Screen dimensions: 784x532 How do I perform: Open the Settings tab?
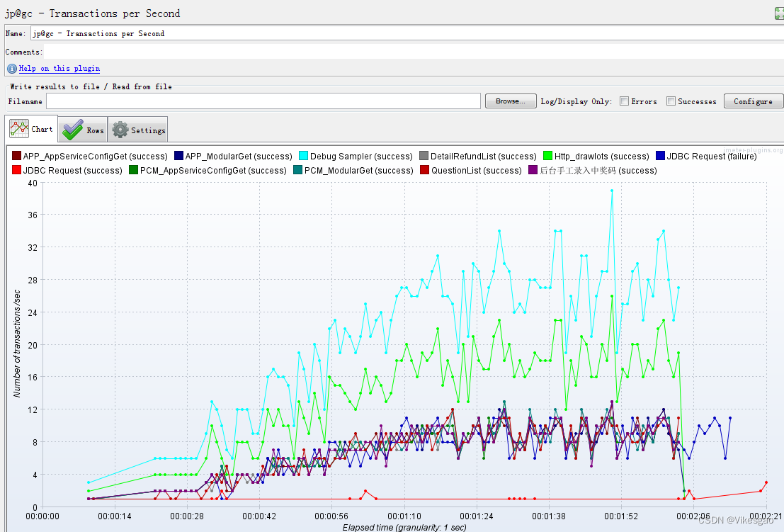point(138,130)
